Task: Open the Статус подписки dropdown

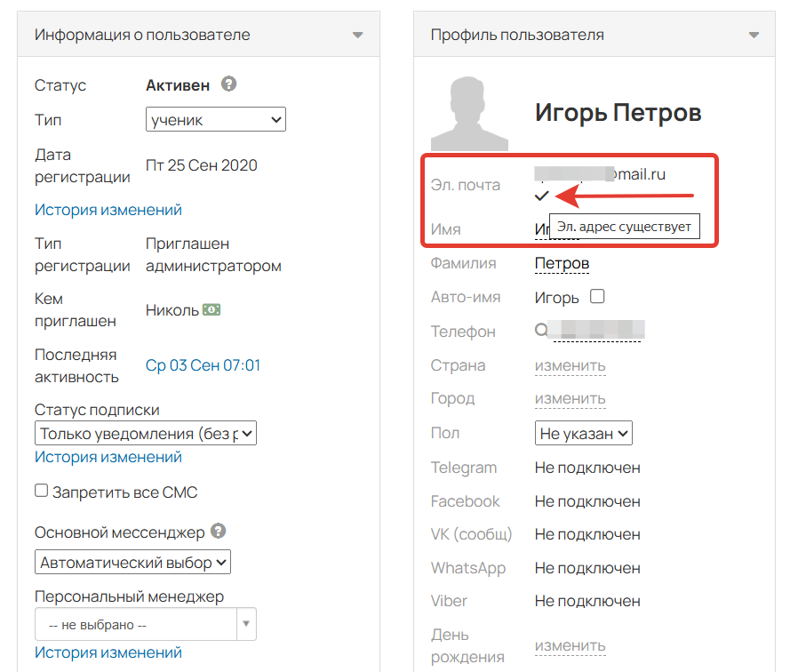Action: click(146, 434)
